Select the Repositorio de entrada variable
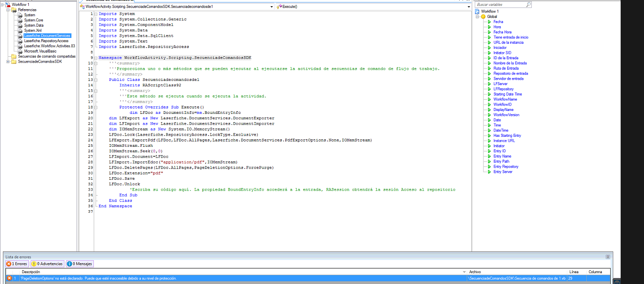This screenshot has width=644, height=284. point(511,73)
